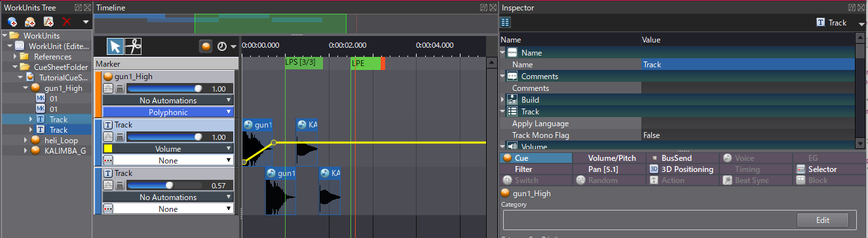This screenshot has height=238, width=868.
Task: Click first add-item icon in WorkUnits toolbar
Action: (x=12, y=22)
